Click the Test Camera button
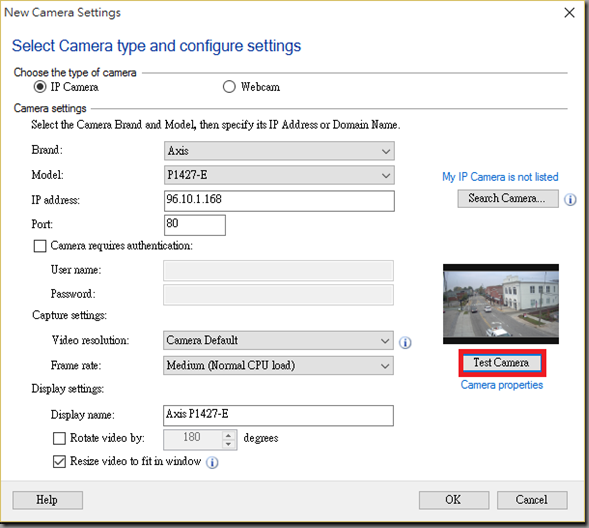 pyautogui.click(x=502, y=363)
